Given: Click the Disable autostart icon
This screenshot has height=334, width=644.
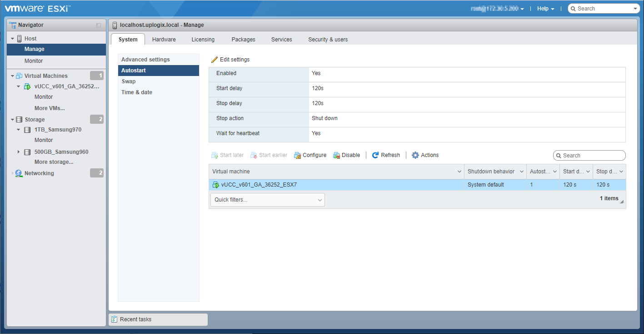Looking at the screenshot, I should [x=336, y=155].
